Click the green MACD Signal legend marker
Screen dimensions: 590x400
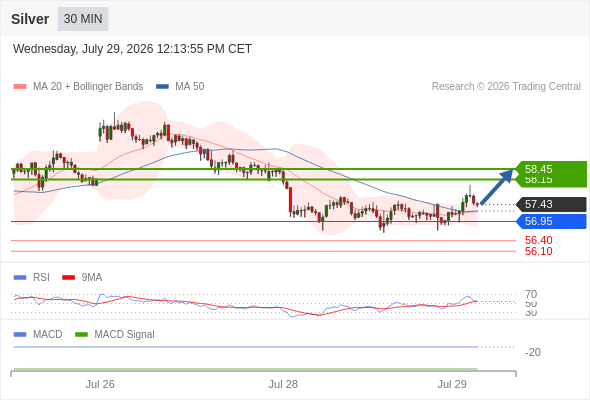pos(81,335)
